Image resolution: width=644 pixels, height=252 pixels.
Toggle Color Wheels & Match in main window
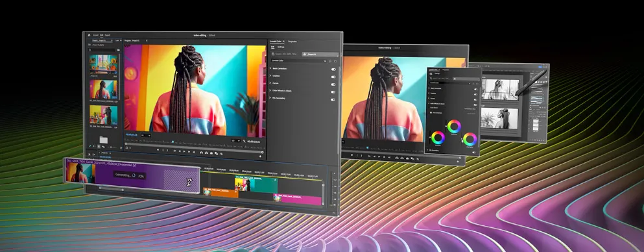pos(333,92)
